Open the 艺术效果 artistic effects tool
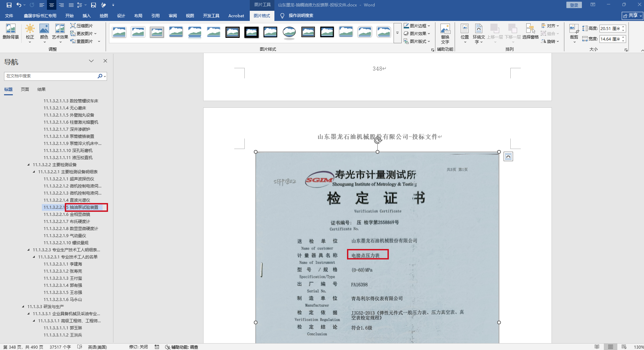 pos(60,33)
